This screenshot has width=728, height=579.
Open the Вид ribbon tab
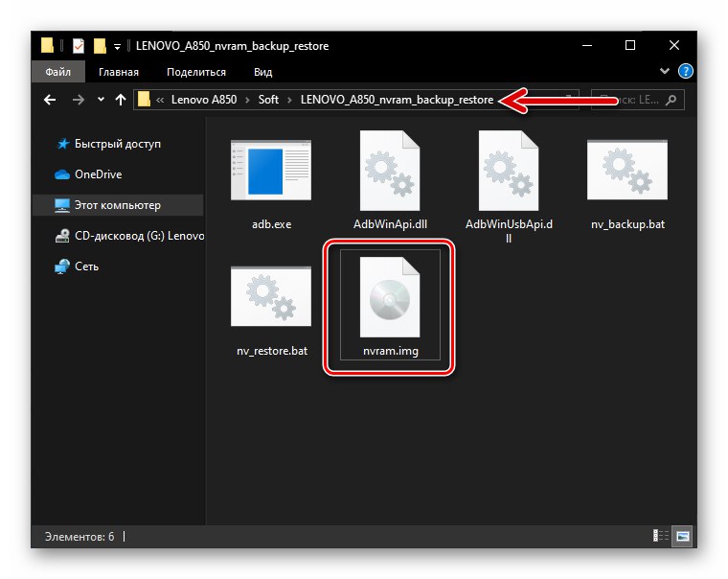tap(262, 72)
